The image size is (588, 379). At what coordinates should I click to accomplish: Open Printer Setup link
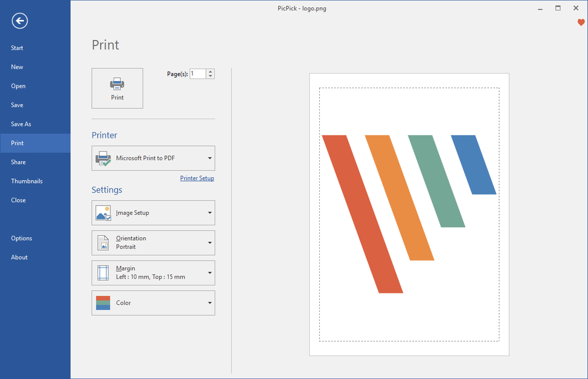click(197, 178)
